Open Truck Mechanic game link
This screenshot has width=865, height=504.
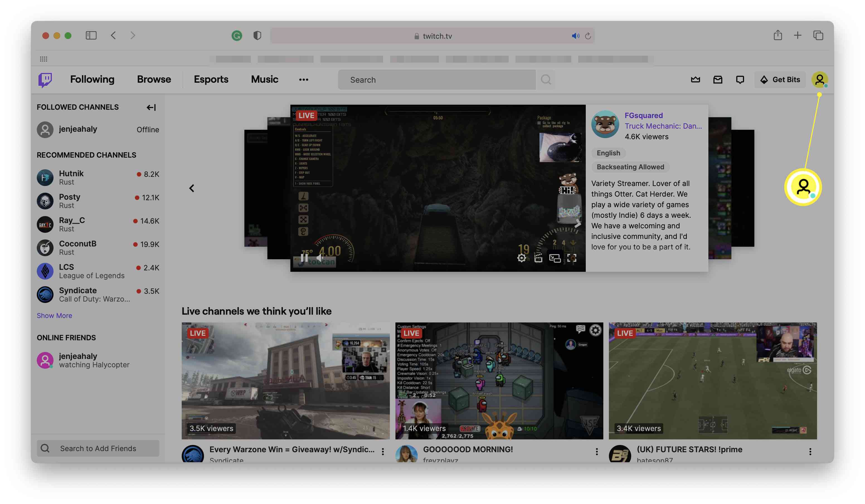(x=663, y=126)
